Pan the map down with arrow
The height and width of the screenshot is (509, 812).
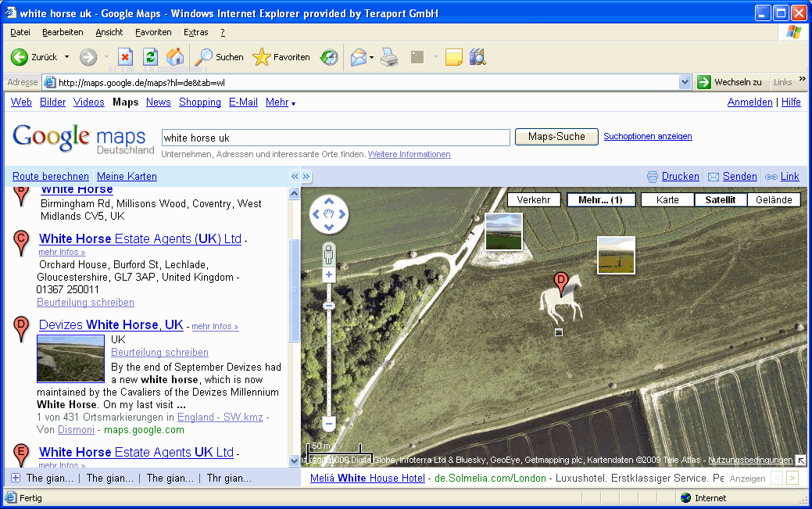click(329, 227)
